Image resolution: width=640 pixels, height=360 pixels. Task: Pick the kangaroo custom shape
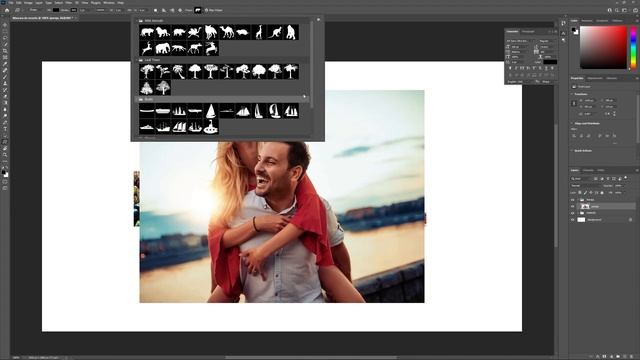[275, 32]
